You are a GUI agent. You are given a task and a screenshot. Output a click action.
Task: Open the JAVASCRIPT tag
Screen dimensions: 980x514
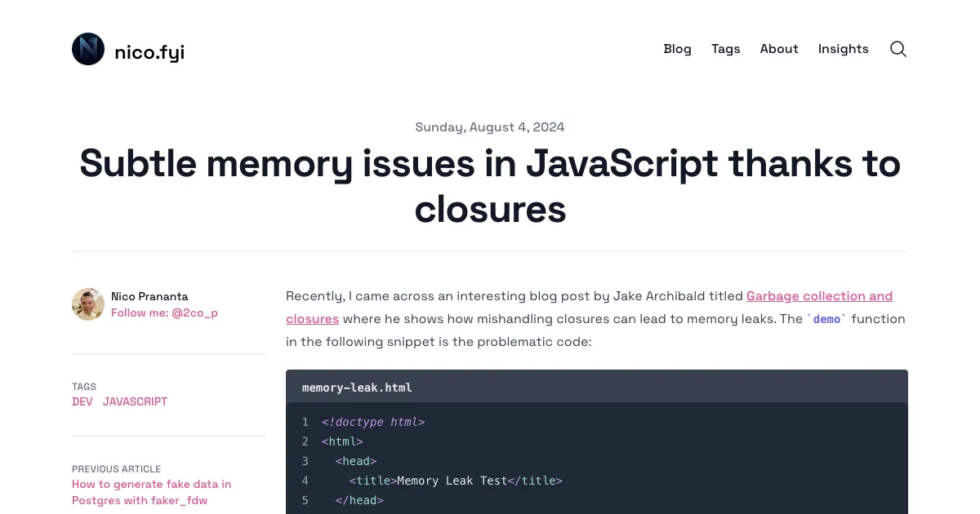[135, 401]
